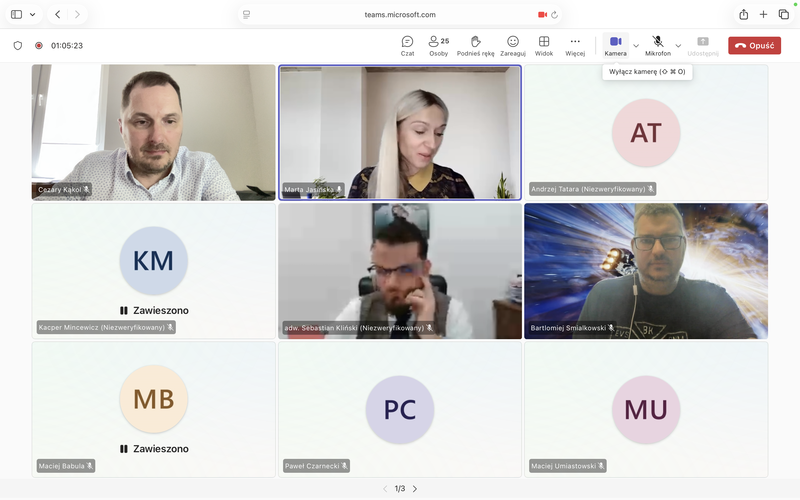Turn off the camera with Kamera
Viewport: 800px width, 500px height.
point(615,45)
